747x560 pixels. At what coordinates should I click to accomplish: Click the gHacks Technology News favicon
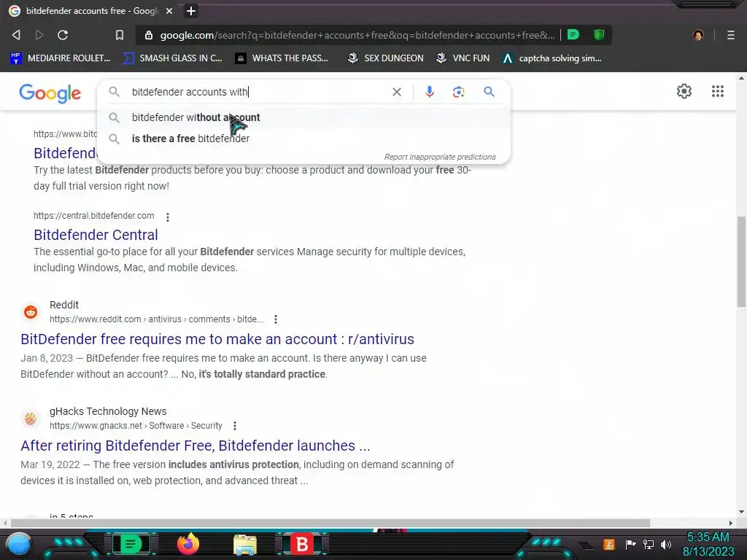coord(31,419)
